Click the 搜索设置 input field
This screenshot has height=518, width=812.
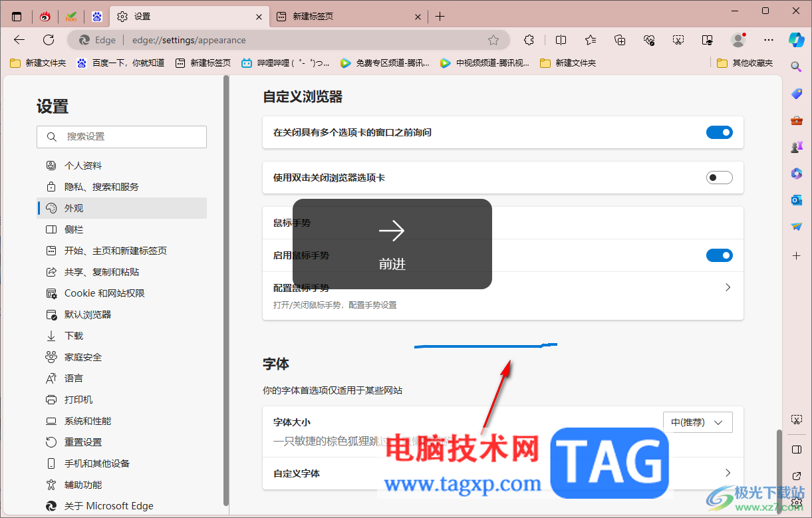122,137
